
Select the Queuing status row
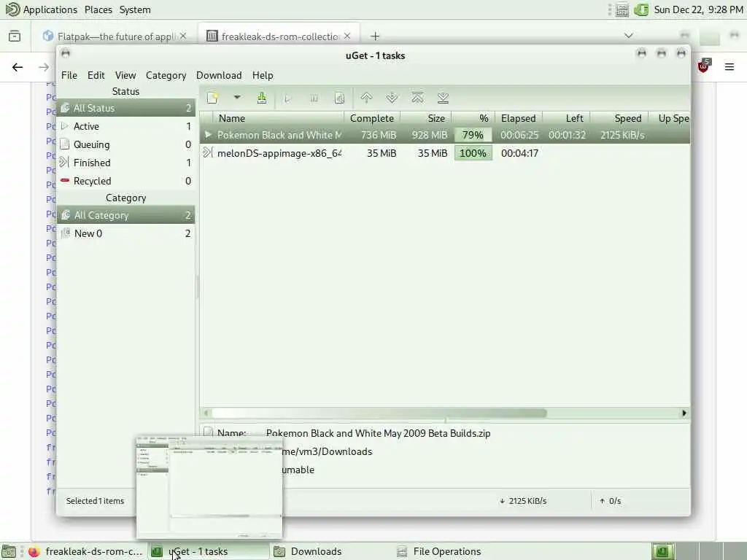[125, 144]
